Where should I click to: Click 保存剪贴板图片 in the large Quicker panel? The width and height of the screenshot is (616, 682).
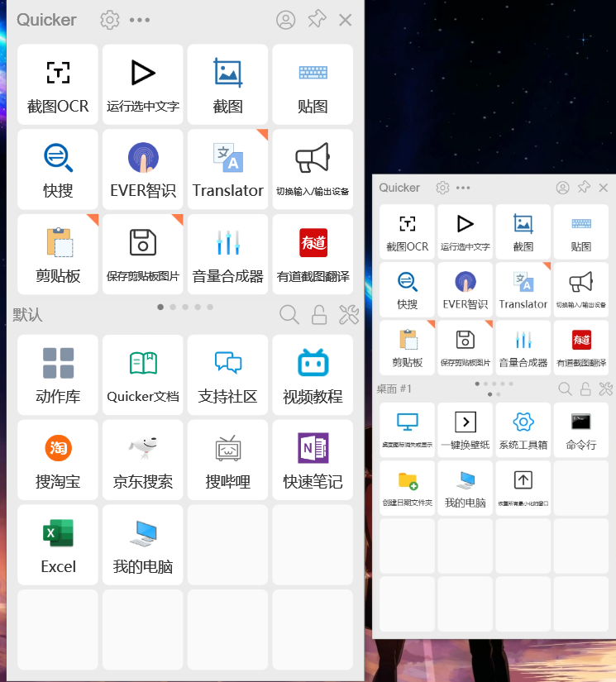(143, 254)
